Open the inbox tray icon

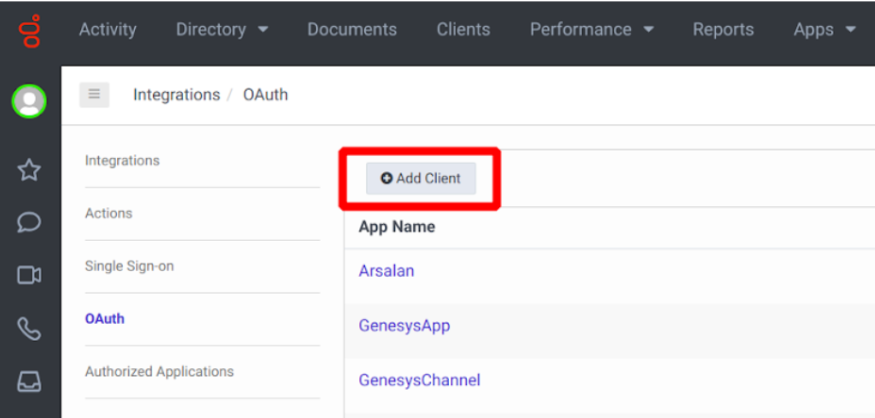pyautogui.click(x=29, y=381)
